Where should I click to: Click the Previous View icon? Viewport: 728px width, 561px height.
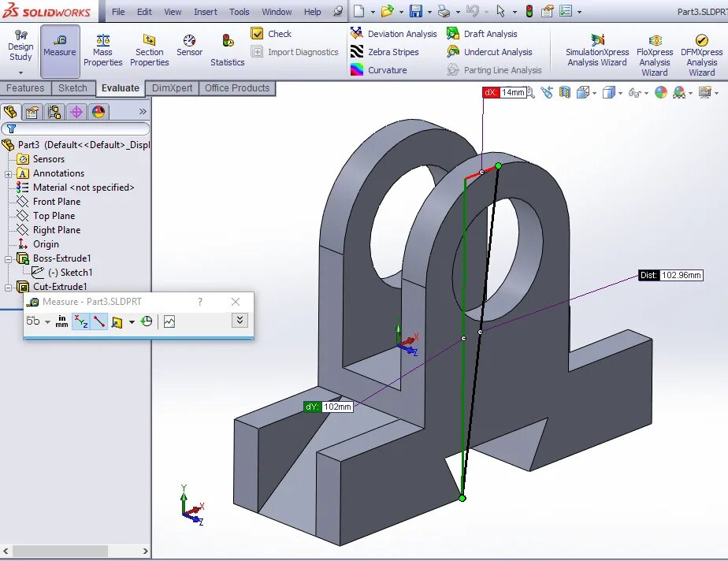point(547,92)
